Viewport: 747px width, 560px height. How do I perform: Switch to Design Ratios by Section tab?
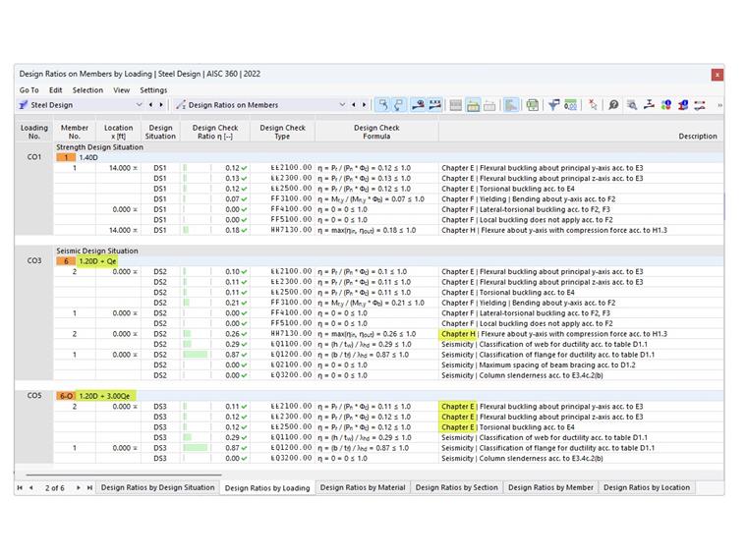point(456,487)
